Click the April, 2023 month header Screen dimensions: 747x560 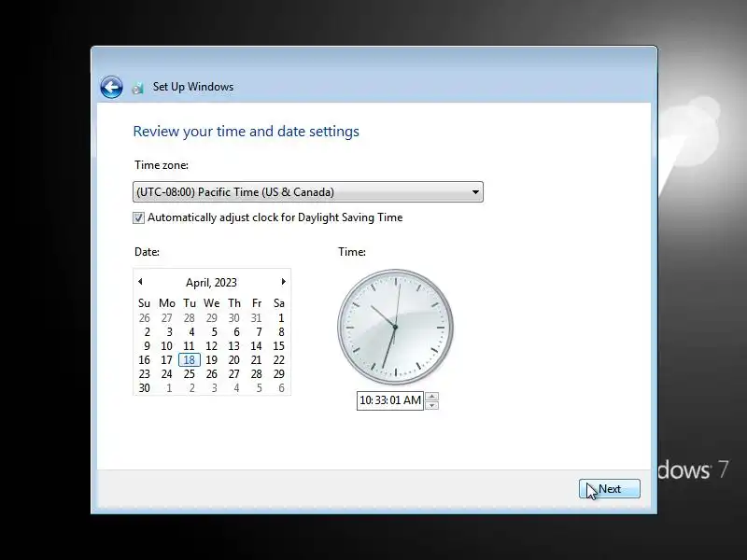tap(211, 283)
